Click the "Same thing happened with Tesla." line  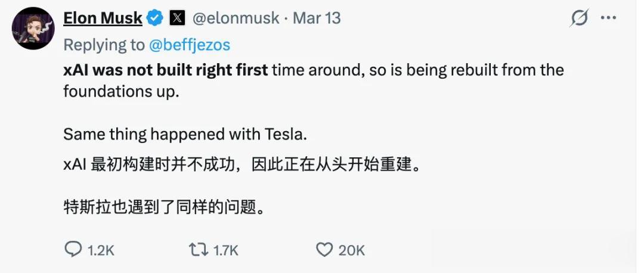point(185,134)
